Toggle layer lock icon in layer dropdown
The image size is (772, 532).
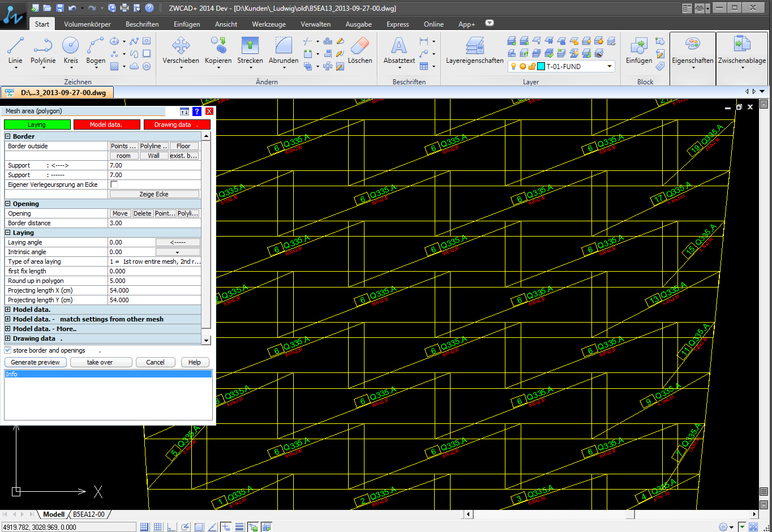click(x=532, y=66)
